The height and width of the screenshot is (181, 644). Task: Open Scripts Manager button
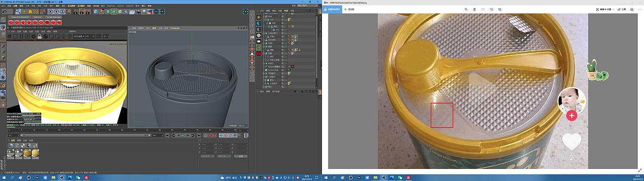coord(53,17)
